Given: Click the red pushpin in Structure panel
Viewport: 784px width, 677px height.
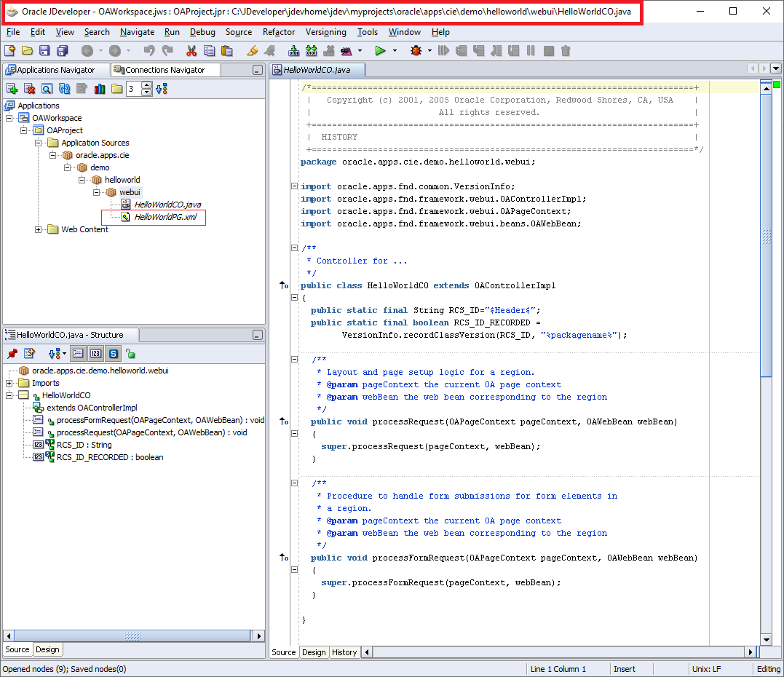Looking at the screenshot, I should pyautogui.click(x=12, y=354).
